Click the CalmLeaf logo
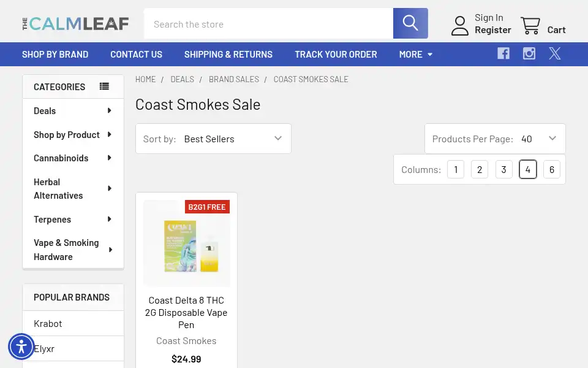Screen dimensions: 588x368 [75, 24]
